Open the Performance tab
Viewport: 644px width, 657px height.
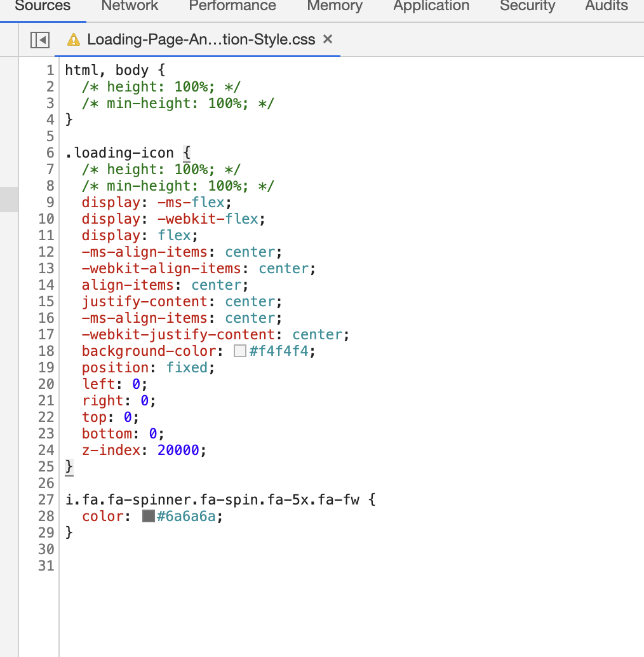pos(232,6)
